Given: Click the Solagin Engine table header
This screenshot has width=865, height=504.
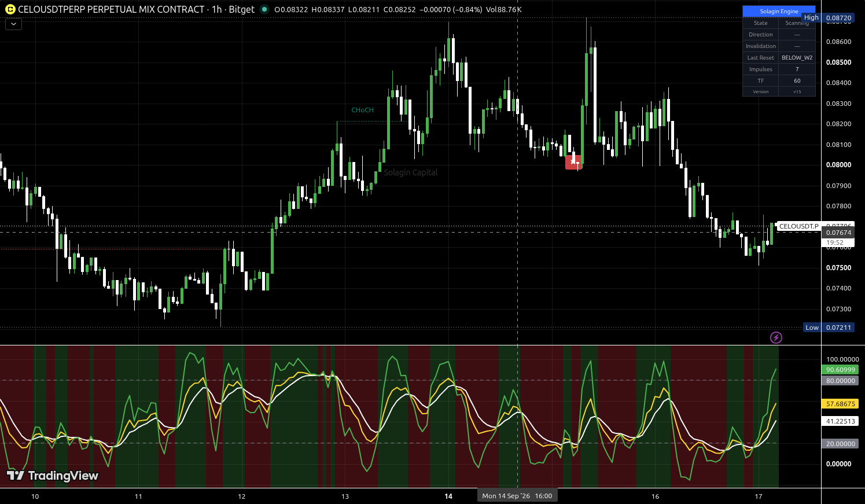Looking at the screenshot, I should (x=779, y=11).
